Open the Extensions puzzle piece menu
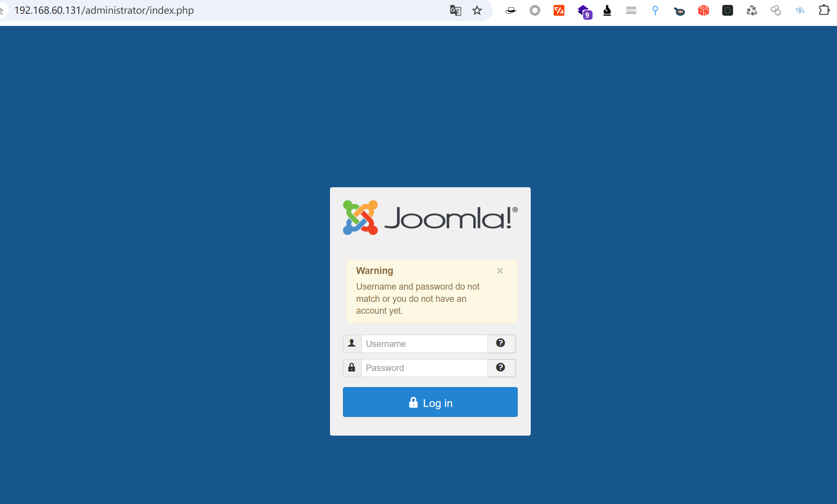 coord(824,10)
